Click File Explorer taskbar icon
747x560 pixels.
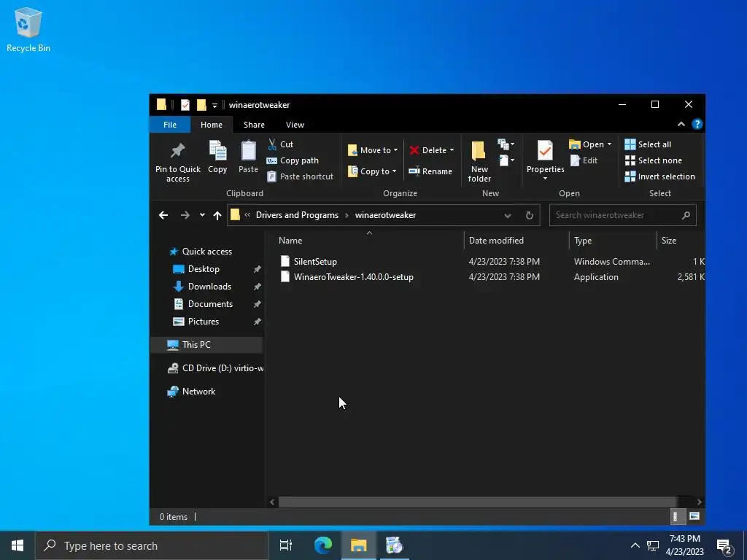(359, 545)
